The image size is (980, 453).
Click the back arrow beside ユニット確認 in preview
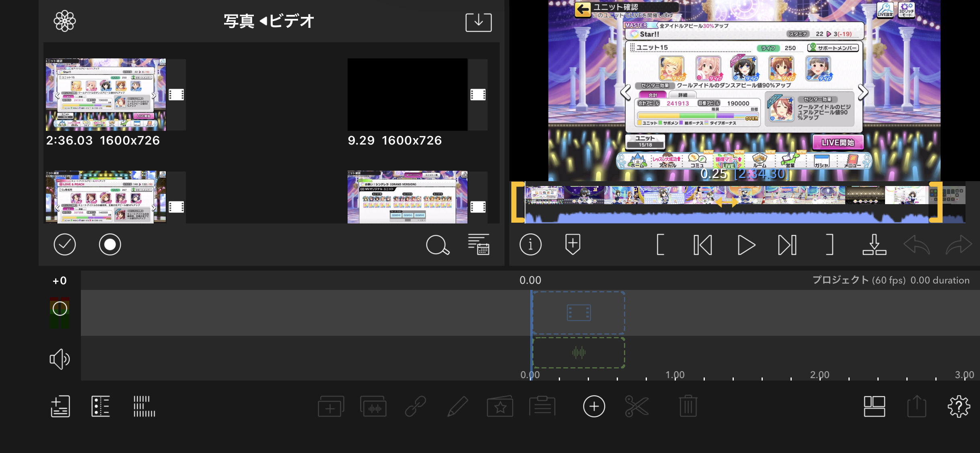coord(583,9)
